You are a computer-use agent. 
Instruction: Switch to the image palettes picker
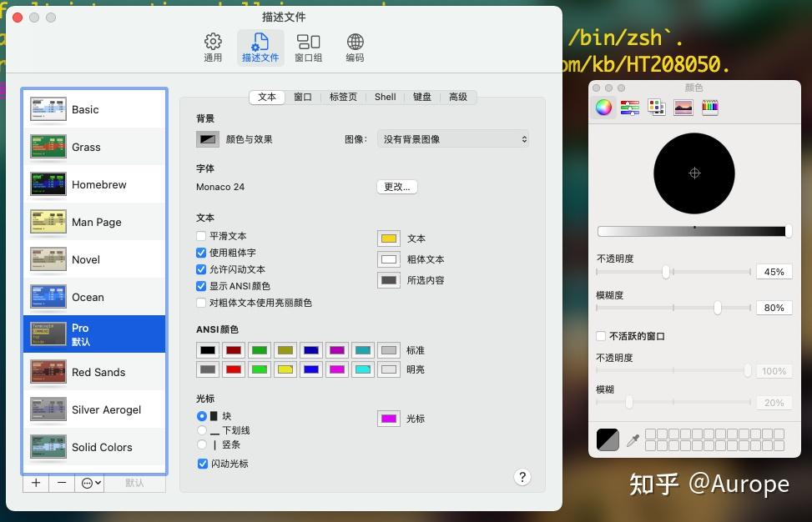(684, 107)
